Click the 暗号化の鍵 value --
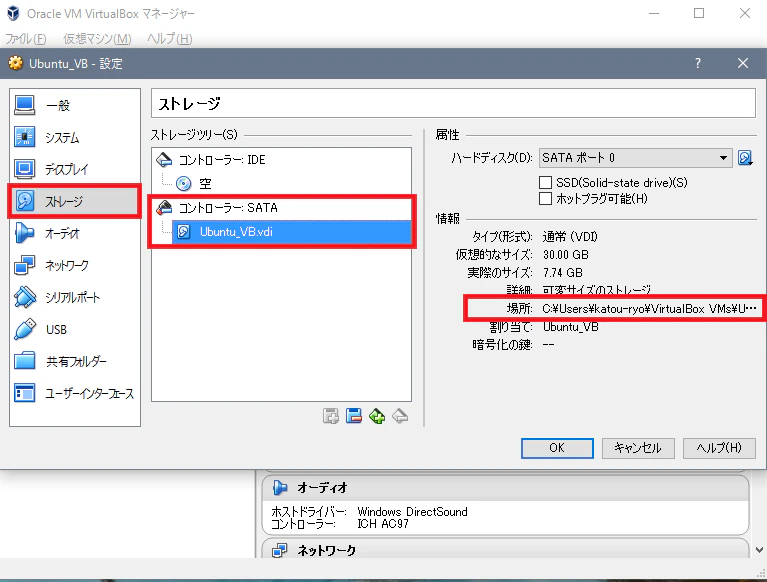This screenshot has width=767, height=582. (548, 345)
